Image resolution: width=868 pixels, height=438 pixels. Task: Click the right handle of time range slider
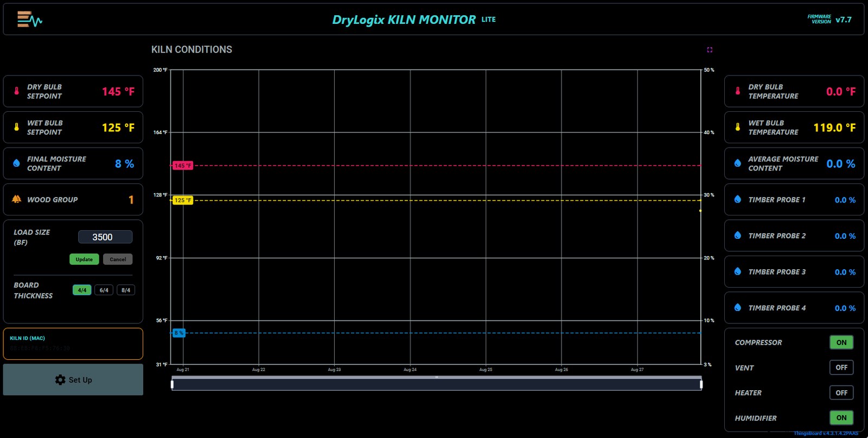tap(701, 384)
